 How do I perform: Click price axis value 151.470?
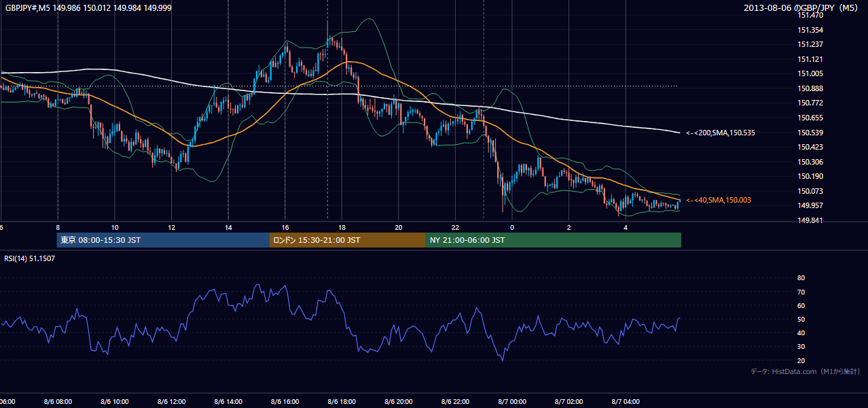(811, 15)
